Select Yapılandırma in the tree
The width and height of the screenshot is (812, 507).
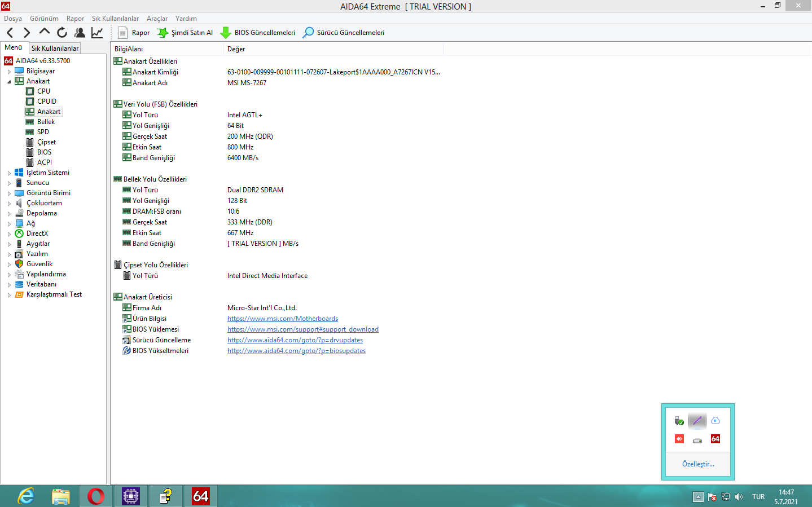pyautogui.click(x=46, y=274)
